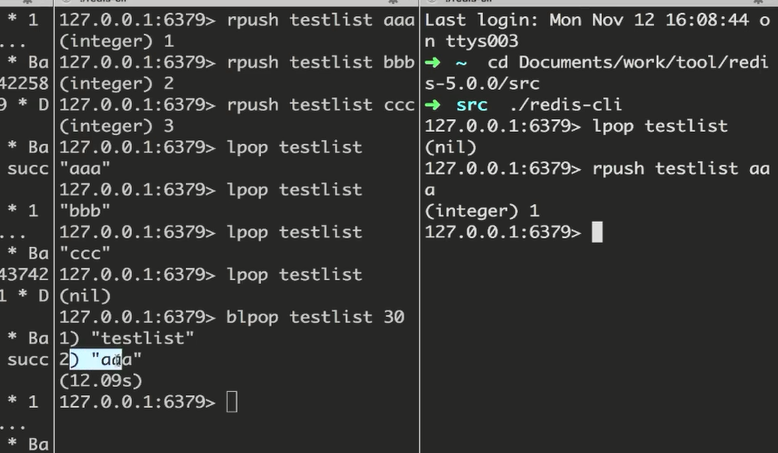This screenshot has width=778, height=453.
Task: Click the empty cursor box in the middle terminal
Action: [232, 402]
